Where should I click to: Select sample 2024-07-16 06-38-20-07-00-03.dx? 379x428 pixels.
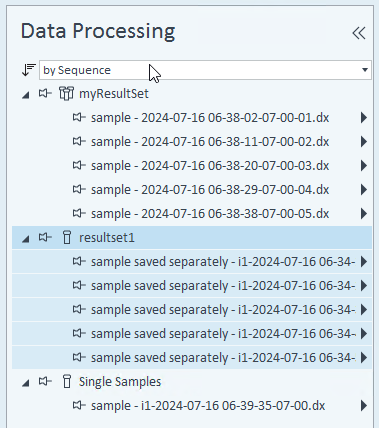[210, 166]
